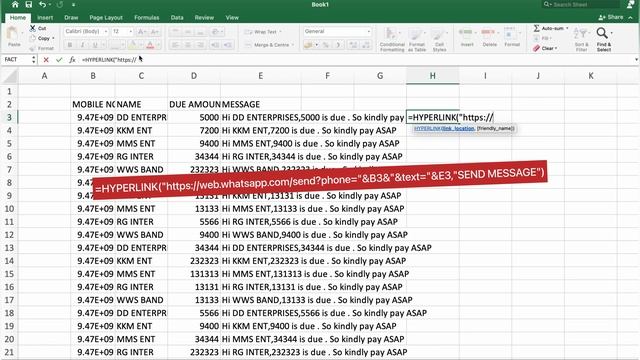Click the Copy icon in clipboard group
Screen dimensions: 640x360
click(x=33, y=38)
